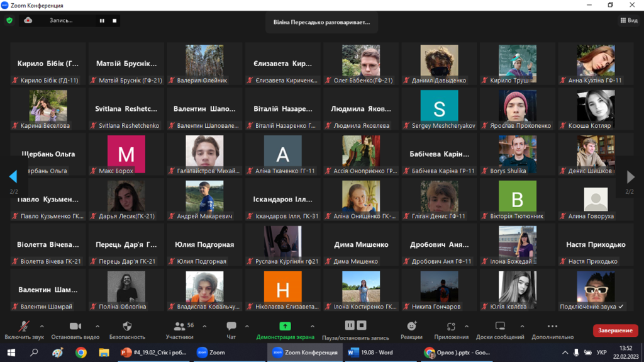Click the red Завершение end meeting button
This screenshot has width=644, height=362.
pyautogui.click(x=615, y=331)
